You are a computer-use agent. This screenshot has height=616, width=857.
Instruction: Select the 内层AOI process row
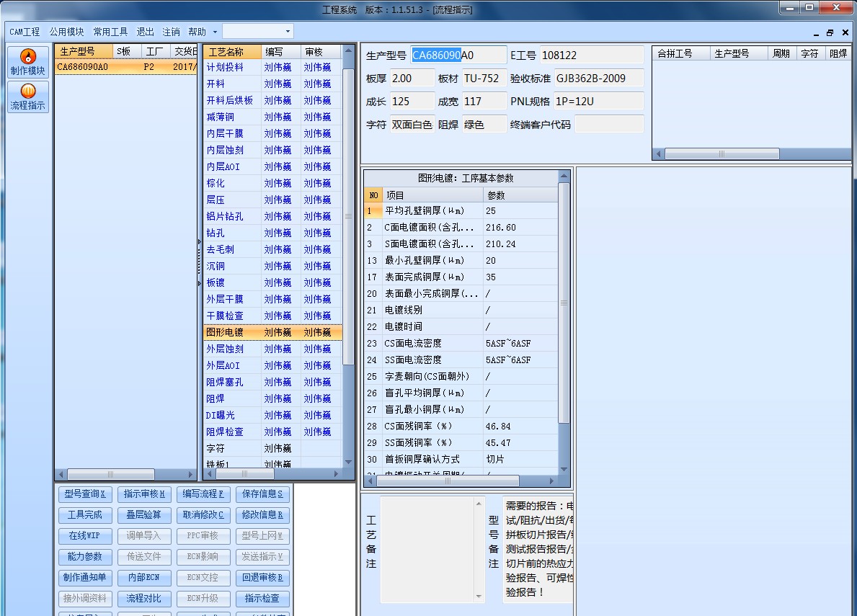[x=272, y=166]
